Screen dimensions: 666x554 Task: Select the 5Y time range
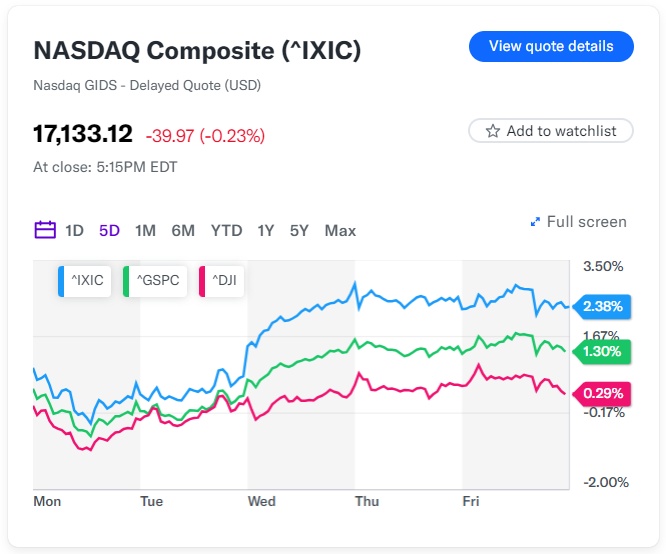coord(299,231)
